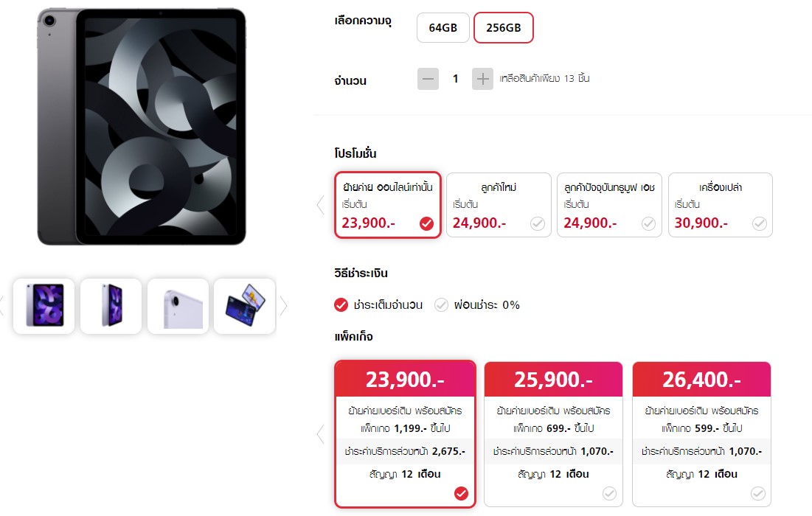This screenshot has height=516, width=812.
Task: Select ชำระเต็มจำนวน full payment option
Action: click(x=379, y=304)
